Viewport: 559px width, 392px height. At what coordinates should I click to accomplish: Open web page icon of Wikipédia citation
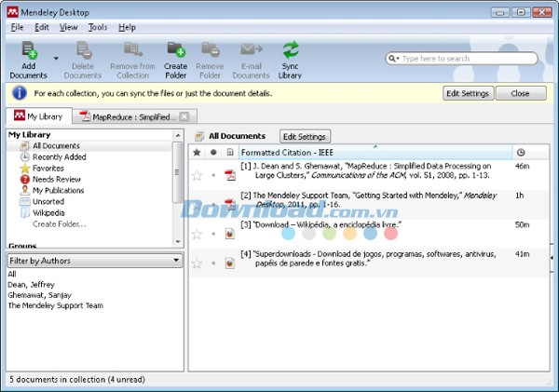pyautogui.click(x=230, y=234)
